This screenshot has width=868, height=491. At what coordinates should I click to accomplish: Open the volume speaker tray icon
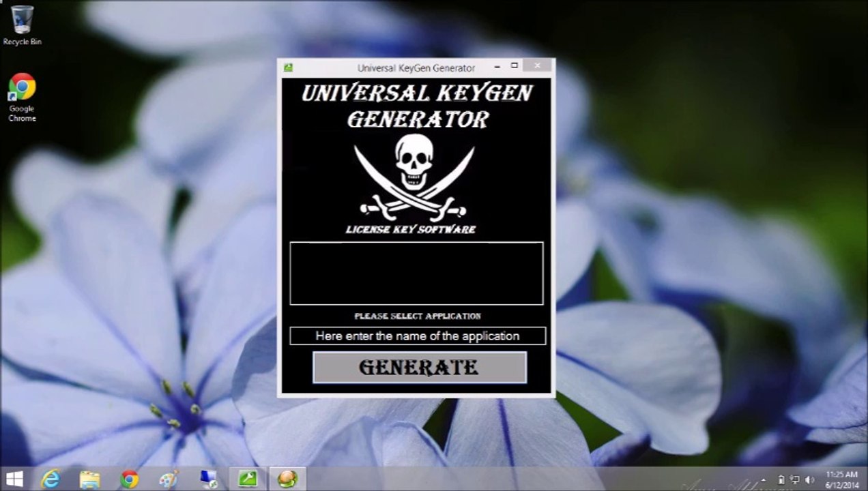[x=809, y=479]
